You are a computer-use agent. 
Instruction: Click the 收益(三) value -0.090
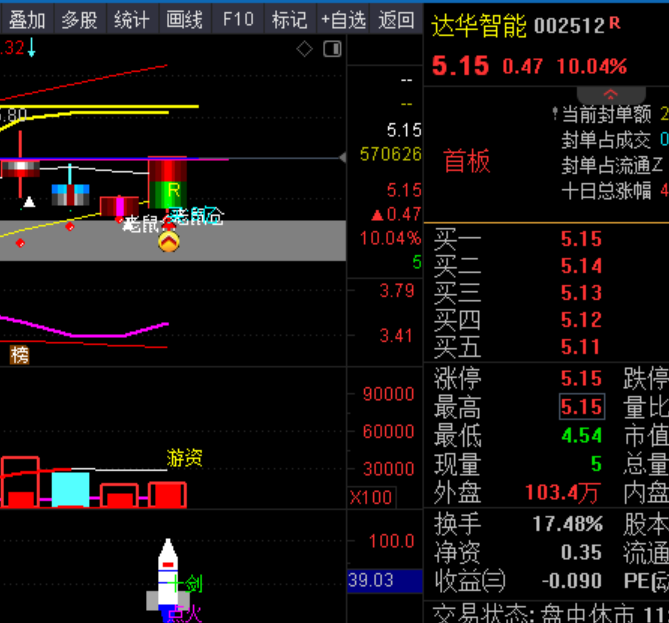(572, 581)
